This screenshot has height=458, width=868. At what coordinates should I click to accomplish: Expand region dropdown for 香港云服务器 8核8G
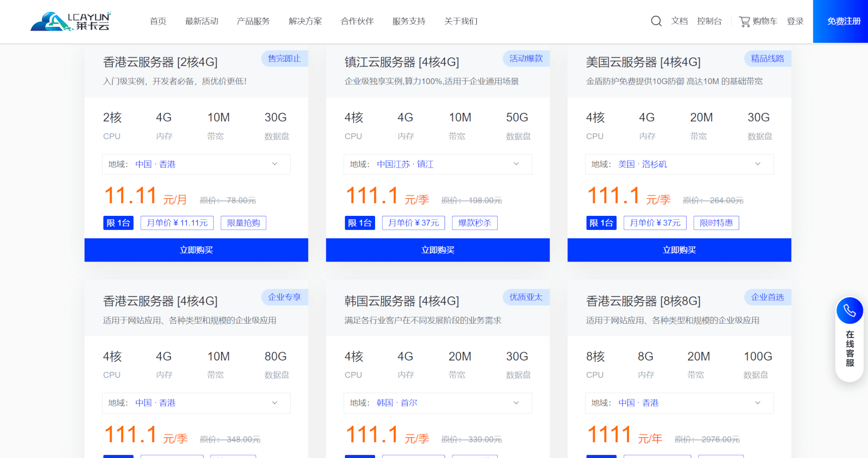(679, 403)
